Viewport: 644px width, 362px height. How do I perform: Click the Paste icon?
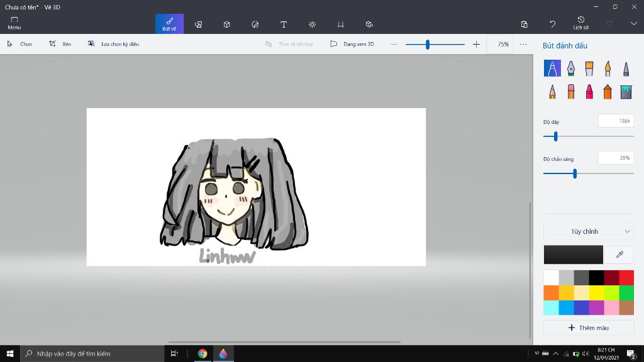coord(524,25)
